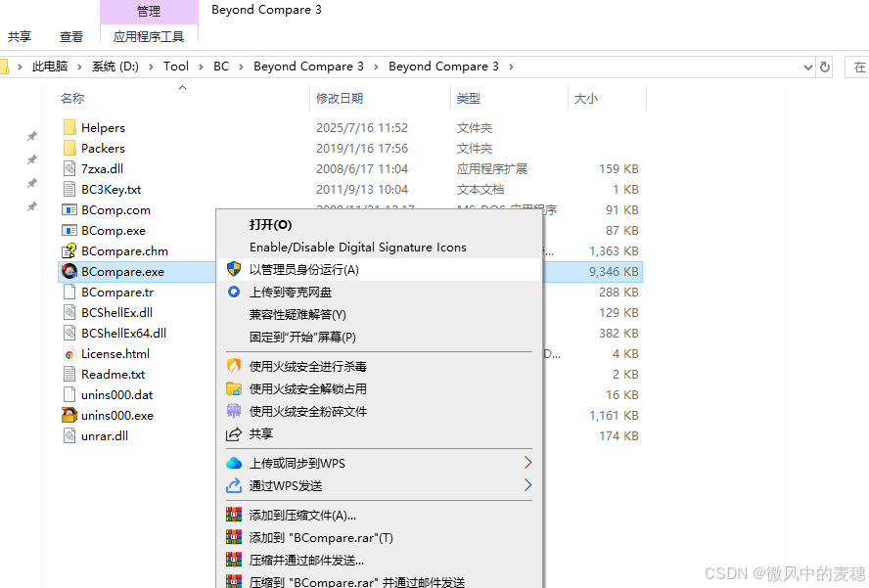The image size is (869, 588).
Task: Open the 共享 ribbon tab
Action: point(20,36)
